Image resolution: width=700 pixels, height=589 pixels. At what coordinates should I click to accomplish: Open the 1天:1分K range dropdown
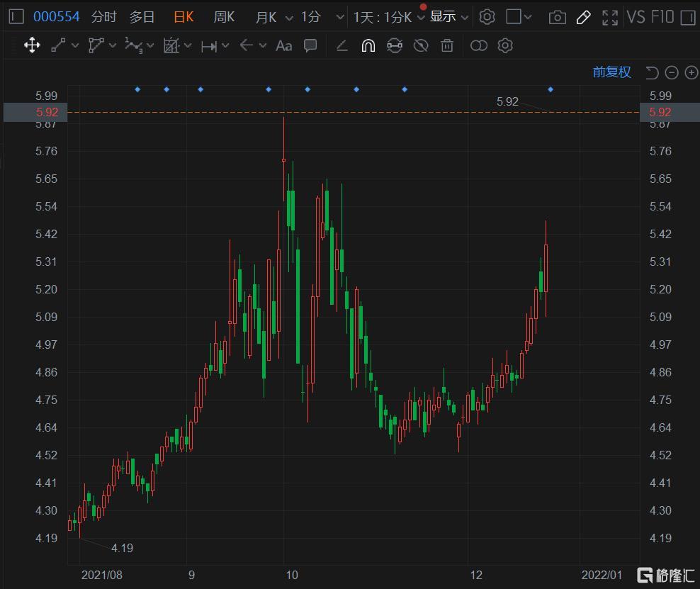388,17
